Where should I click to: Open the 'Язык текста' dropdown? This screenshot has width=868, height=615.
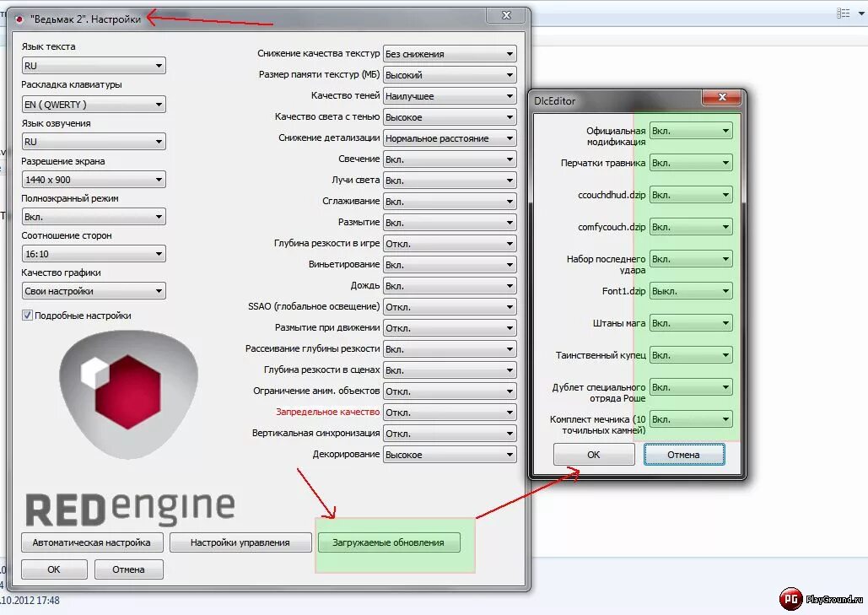coord(94,66)
